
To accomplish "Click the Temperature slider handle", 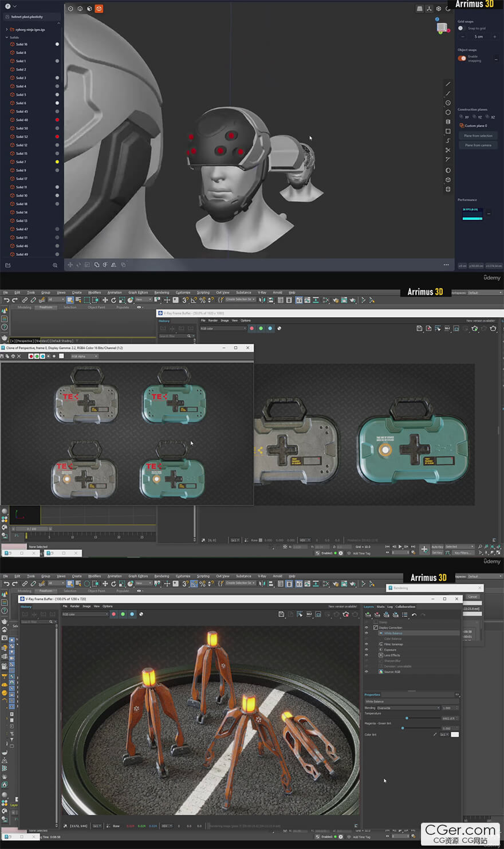I will [x=407, y=718].
